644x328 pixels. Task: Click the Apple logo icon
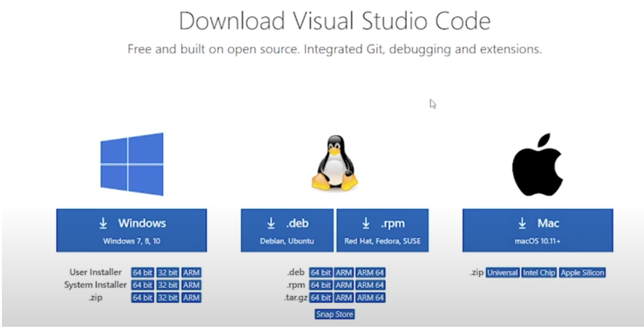(x=537, y=164)
